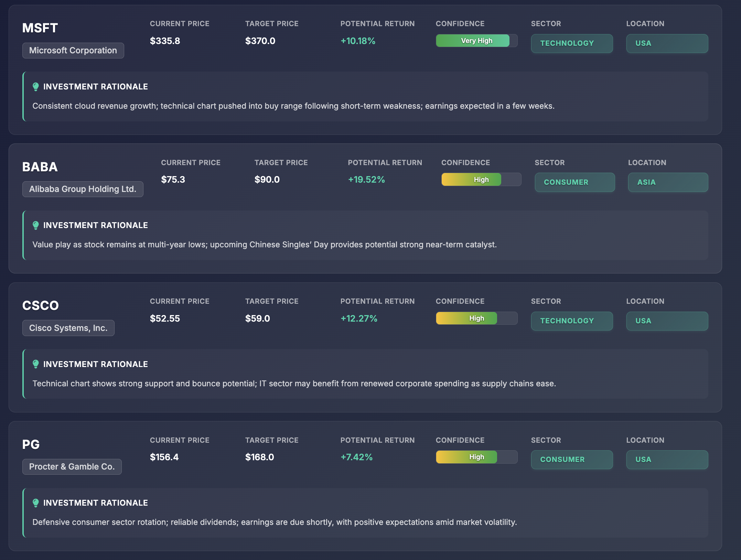This screenshot has width=741, height=560.
Task: Click the $370.0 target price on MSFT card
Action: coord(260,41)
